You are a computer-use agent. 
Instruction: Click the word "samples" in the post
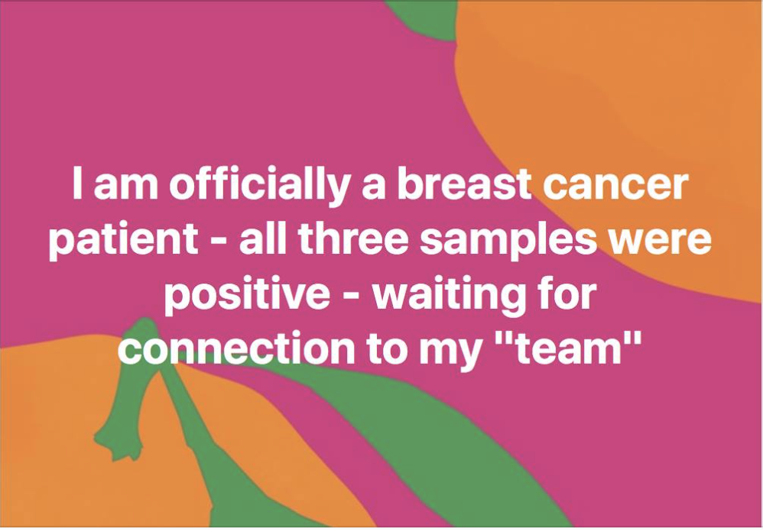point(508,240)
